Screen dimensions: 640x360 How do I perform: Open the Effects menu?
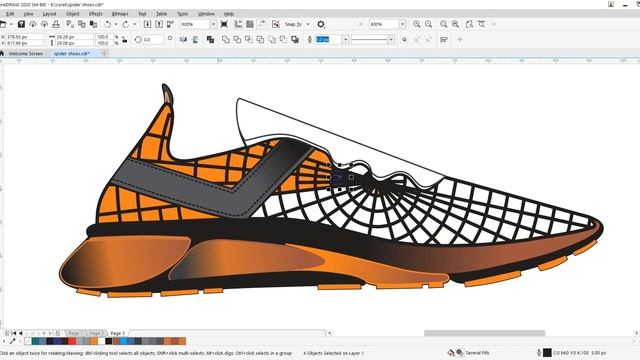pos(96,14)
